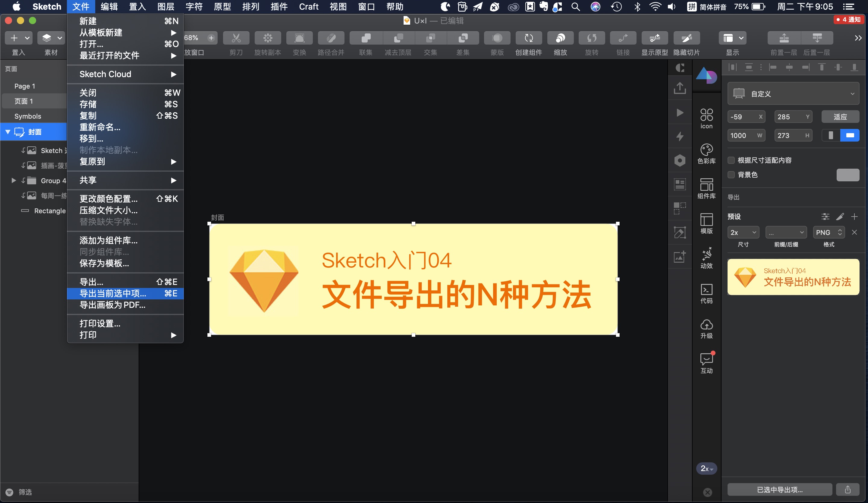Click the share icon at bottom right
The width and height of the screenshot is (868, 503).
[x=848, y=489]
